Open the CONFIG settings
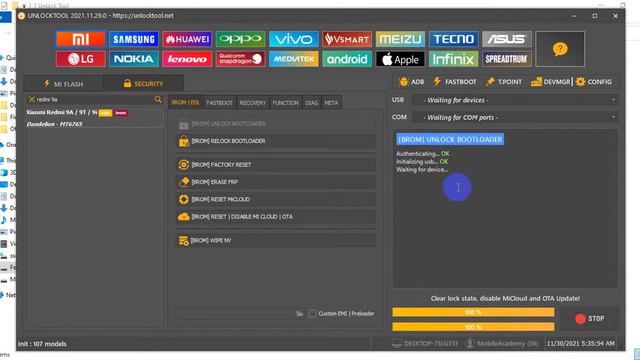Image resolution: width=640 pixels, height=360 pixels. 594,82
